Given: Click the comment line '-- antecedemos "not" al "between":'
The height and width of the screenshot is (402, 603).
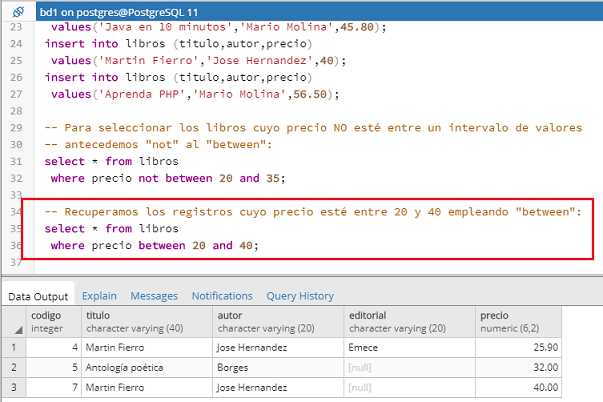Looking at the screenshot, I should click(x=158, y=144).
